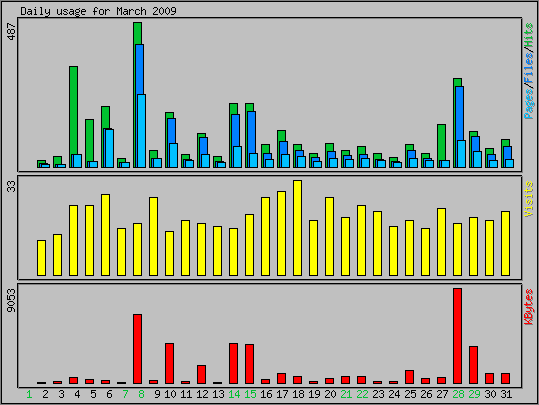Click the 'Daily usage for March 2009' title
This screenshot has width=539, height=405.
(98, 11)
